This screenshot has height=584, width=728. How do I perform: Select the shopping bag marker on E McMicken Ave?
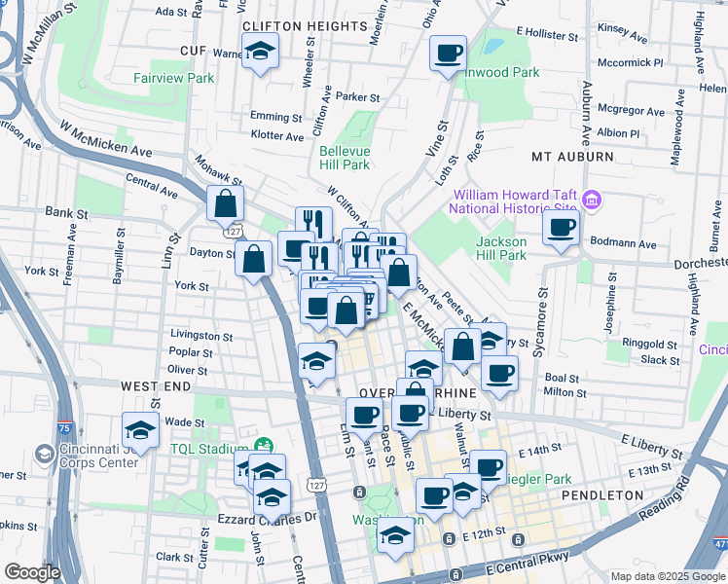(x=462, y=348)
